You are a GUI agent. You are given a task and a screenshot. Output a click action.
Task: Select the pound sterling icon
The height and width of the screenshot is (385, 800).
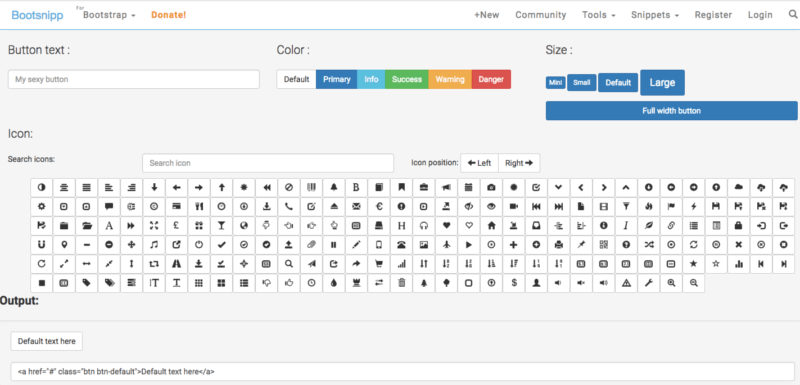click(x=177, y=225)
